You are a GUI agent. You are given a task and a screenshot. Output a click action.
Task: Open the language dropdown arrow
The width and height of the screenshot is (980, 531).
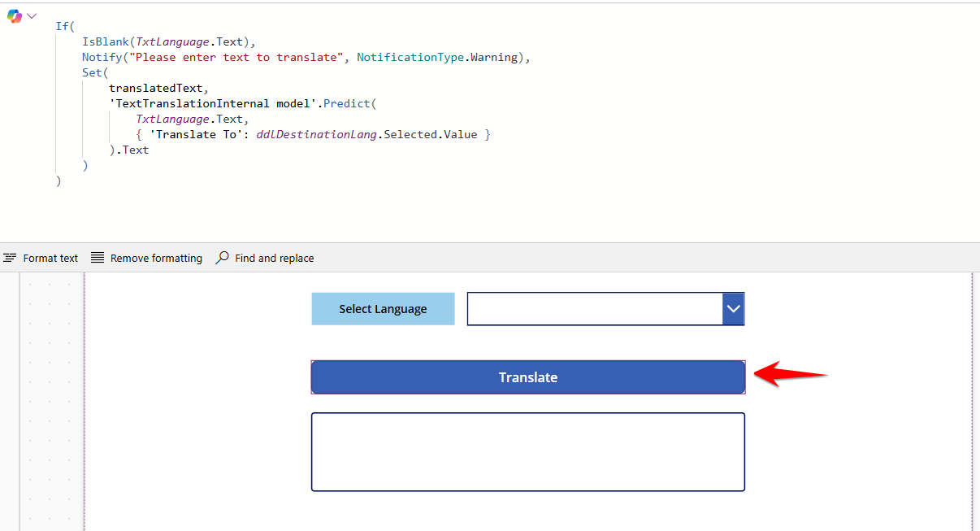[733, 309]
